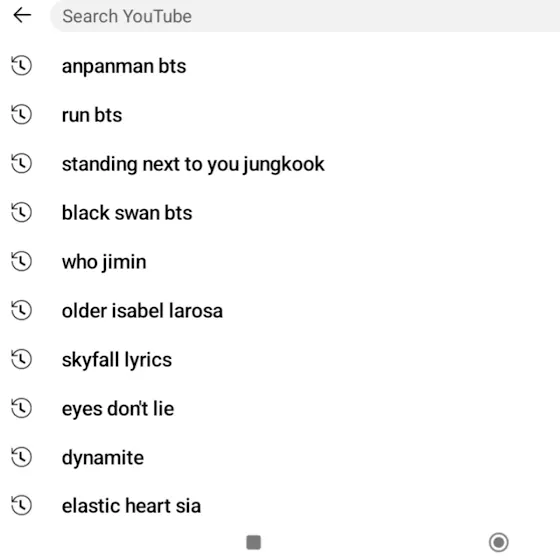
Task: Click history icon beside dynamite
Action: coord(21,457)
